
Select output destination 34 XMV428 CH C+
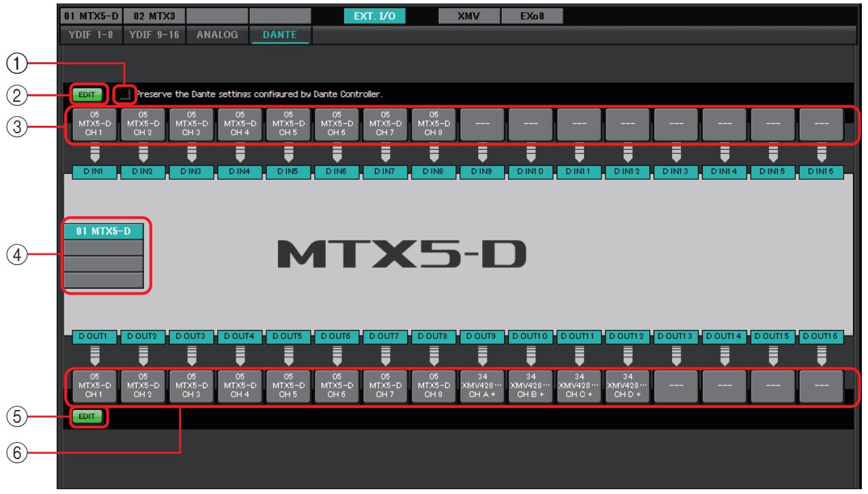pyautogui.click(x=580, y=387)
